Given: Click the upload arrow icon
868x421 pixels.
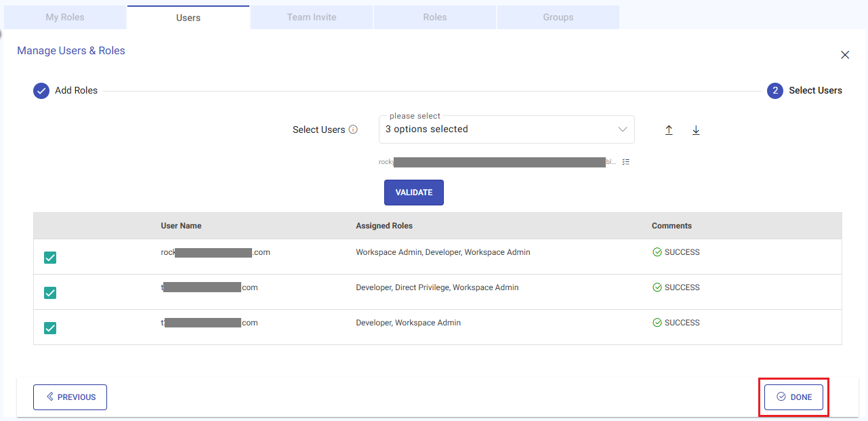Looking at the screenshot, I should (669, 130).
